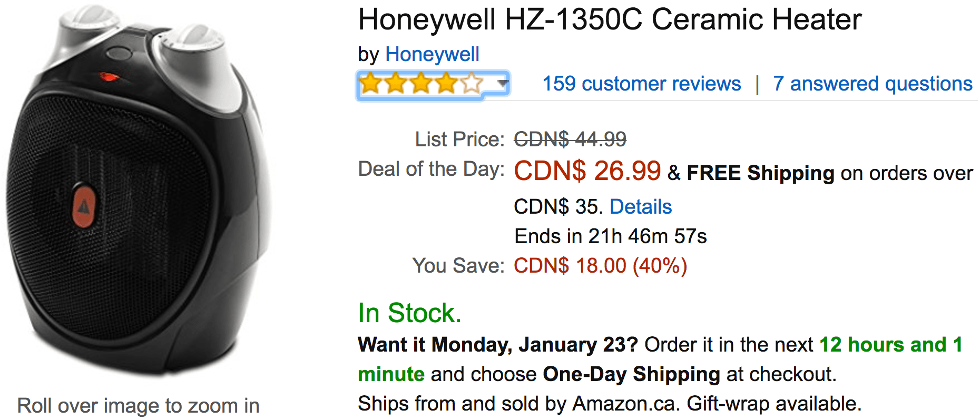Click the One-Day Shipping text
This screenshot has width=980, height=420.
click(x=632, y=374)
